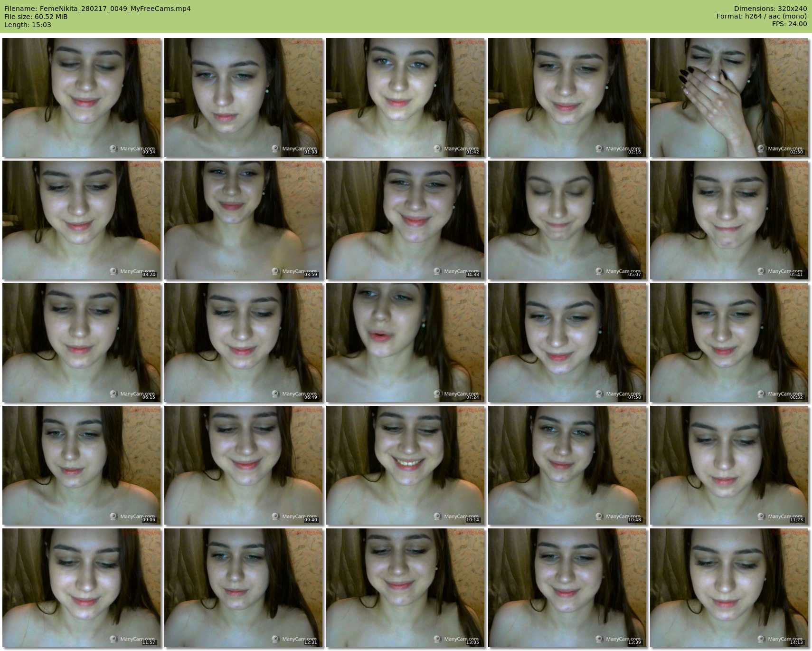Viewport: 812px width, 651px height.
Task: Click the ManyCam logo icon in the 00:34 frame
Action: point(113,149)
